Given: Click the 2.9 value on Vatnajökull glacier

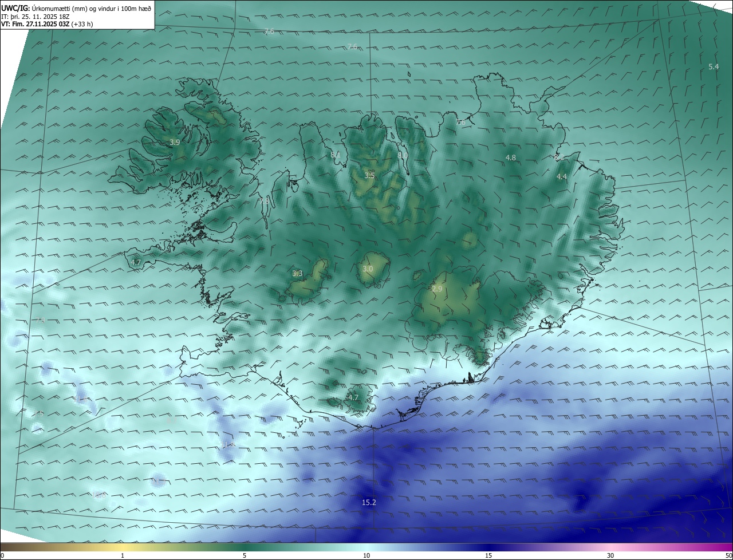Looking at the screenshot, I should click(437, 289).
